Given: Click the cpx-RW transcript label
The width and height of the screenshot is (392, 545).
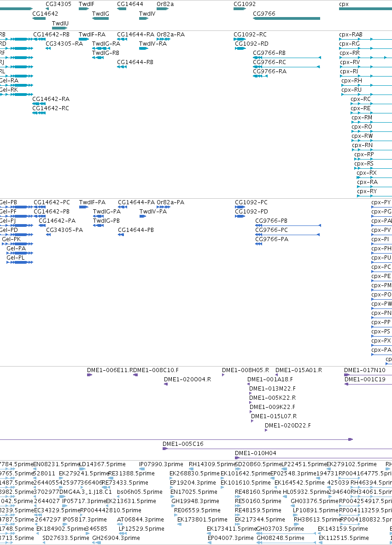Looking at the screenshot, I should [x=362, y=136].
